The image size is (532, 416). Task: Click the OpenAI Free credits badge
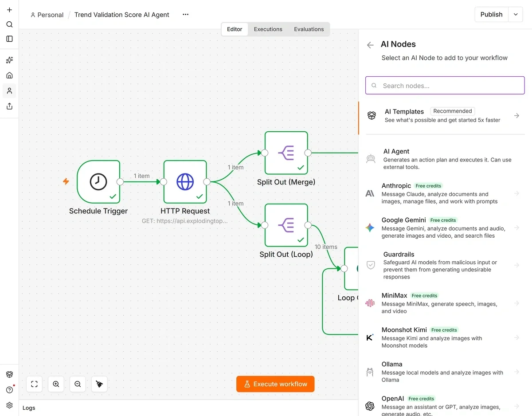tap(422, 399)
